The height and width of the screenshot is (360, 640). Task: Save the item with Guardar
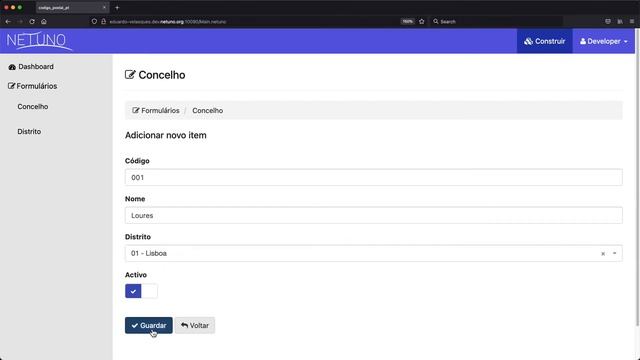coord(149,325)
